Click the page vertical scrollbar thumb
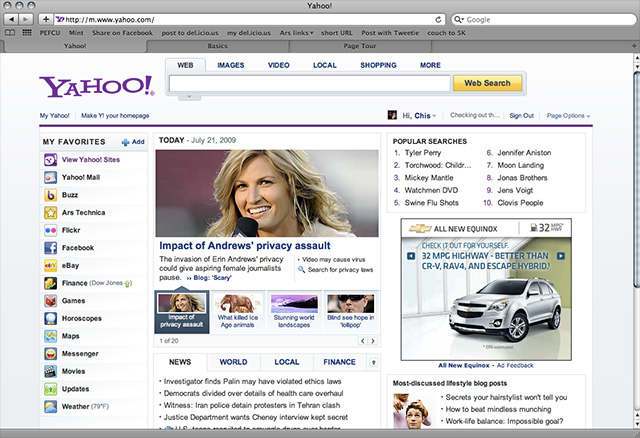640x438 pixels. [636, 179]
